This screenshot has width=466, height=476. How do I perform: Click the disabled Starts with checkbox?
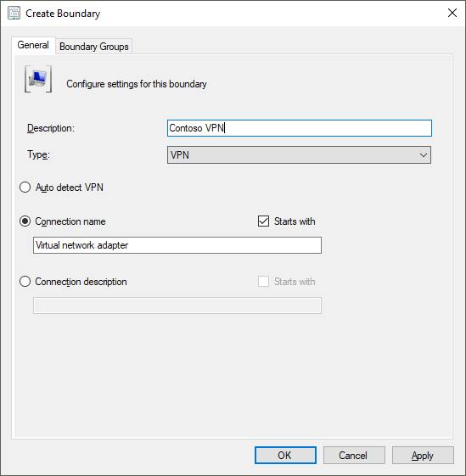[x=263, y=282]
